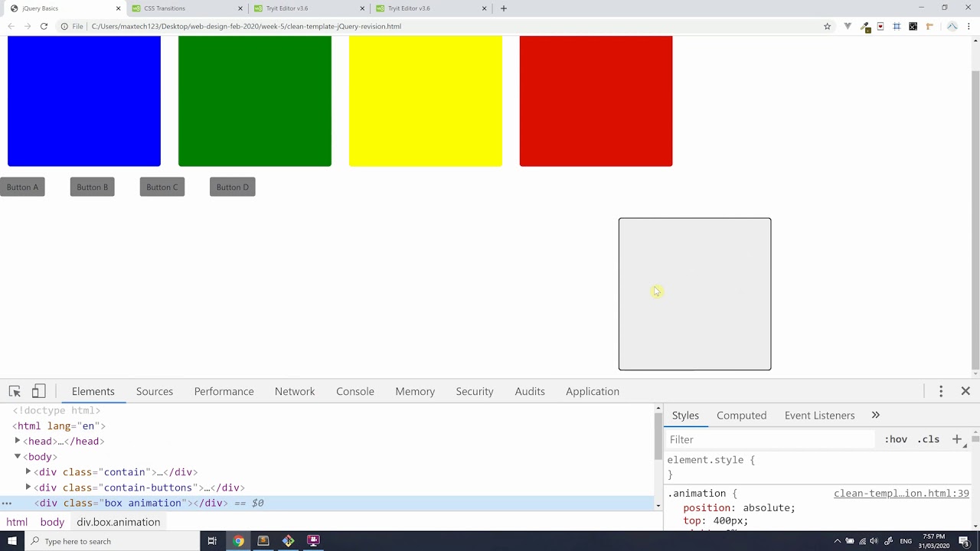
Task: Open DevTools customize three-dot menu
Action: coord(941,391)
